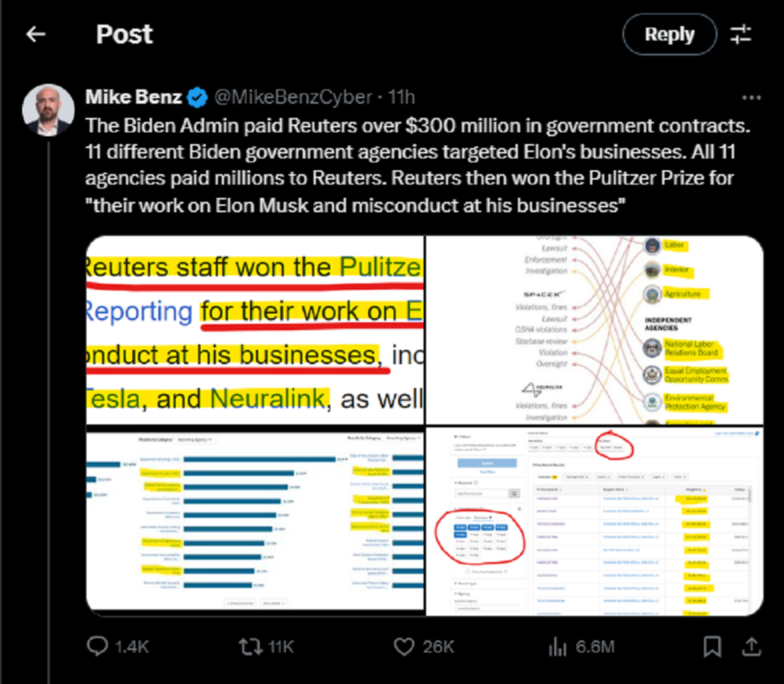This screenshot has width=784, height=684.
Task: Open the @MikeBenzCyber handle link
Action: click(x=292, y=97)
